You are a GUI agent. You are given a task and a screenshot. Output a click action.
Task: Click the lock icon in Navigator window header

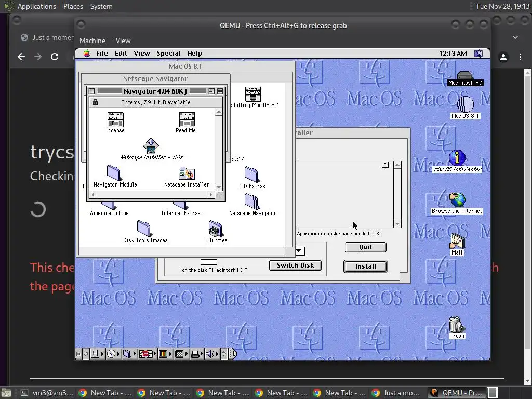96,102
